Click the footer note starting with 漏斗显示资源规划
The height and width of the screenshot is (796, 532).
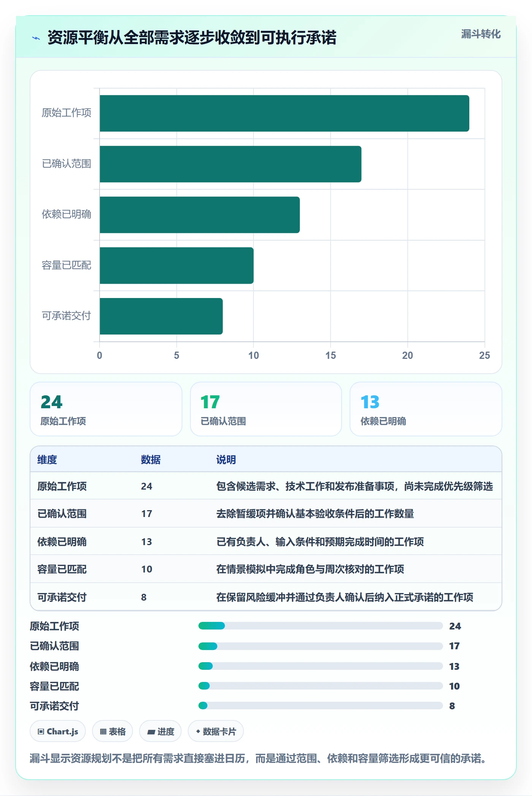[x=258, y=758]
